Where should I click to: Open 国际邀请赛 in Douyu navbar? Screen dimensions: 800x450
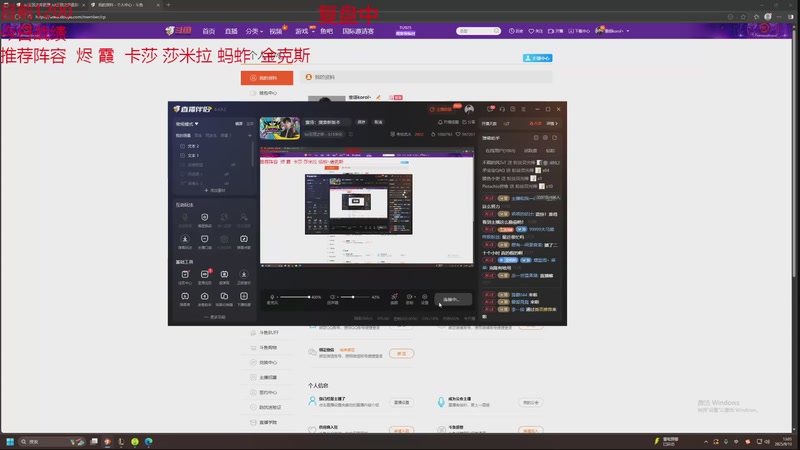[358, 31]
